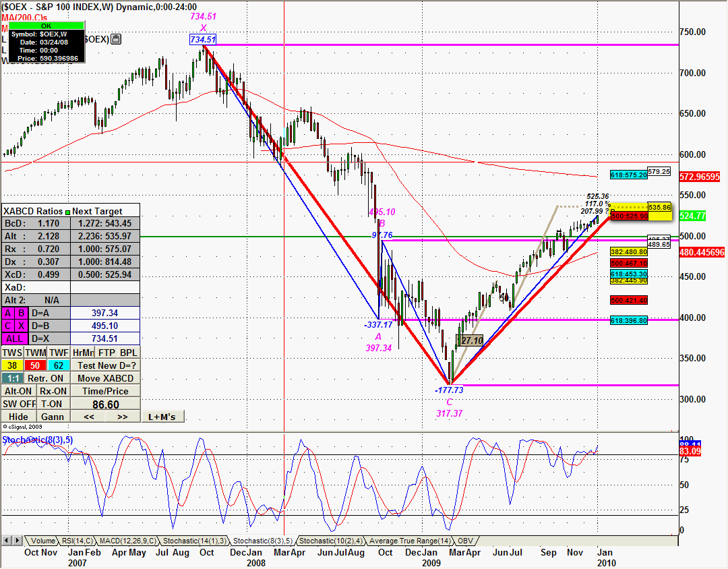Click the left scroll arrow of the indicator tabs
This screenshot has height=569, width=728.
7,541
